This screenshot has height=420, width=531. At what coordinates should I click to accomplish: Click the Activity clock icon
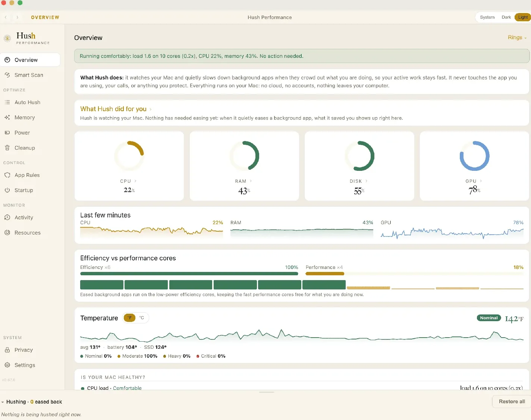point(7,217)
